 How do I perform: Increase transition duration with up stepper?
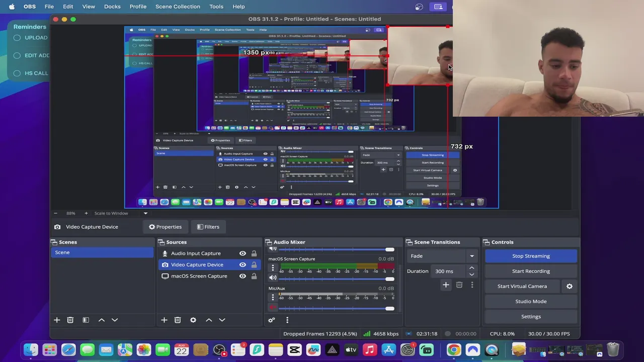click(471, 268)
